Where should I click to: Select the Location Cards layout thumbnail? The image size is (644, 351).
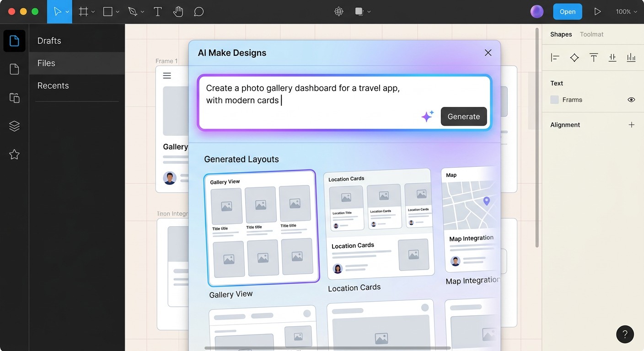[378, 224]
